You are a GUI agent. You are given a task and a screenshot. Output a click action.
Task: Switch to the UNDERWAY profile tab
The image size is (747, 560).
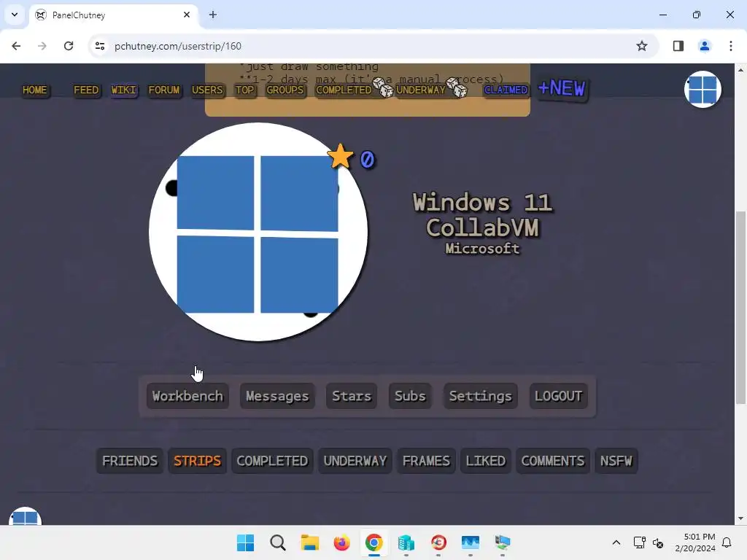355,461
